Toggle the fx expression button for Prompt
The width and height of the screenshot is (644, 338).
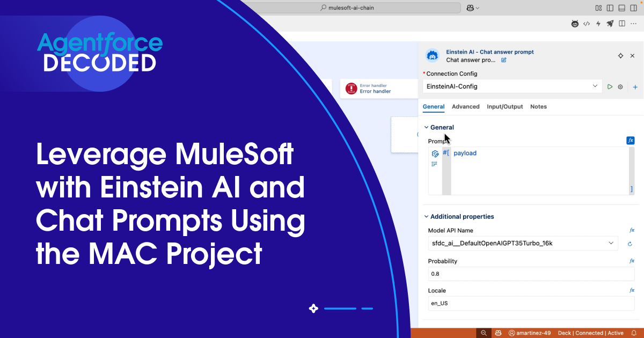(x=631, y=141)
